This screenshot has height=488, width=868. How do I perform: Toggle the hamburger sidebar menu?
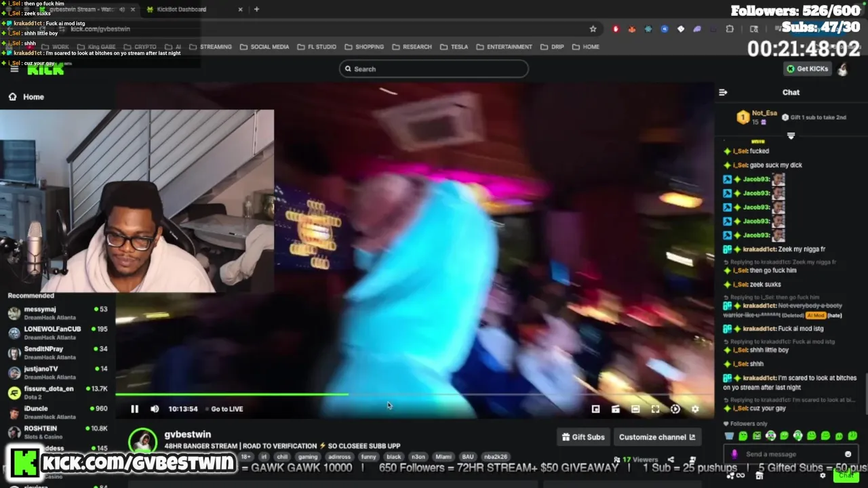(x=14, y=68)
